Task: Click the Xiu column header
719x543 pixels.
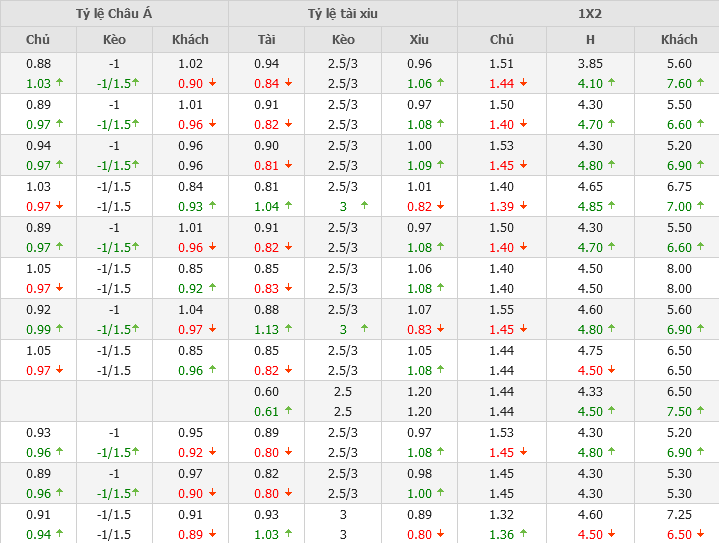Action: point(419,39)
